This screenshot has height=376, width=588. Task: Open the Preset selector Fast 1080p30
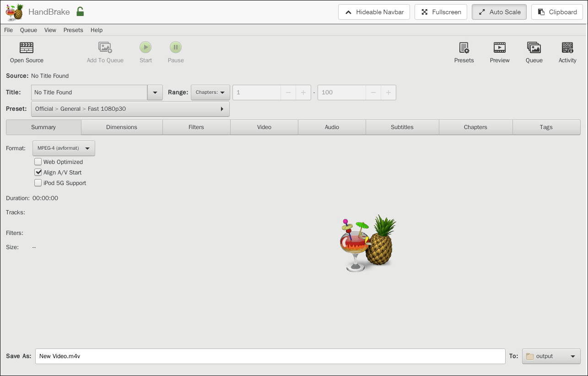tap(130, 109)
